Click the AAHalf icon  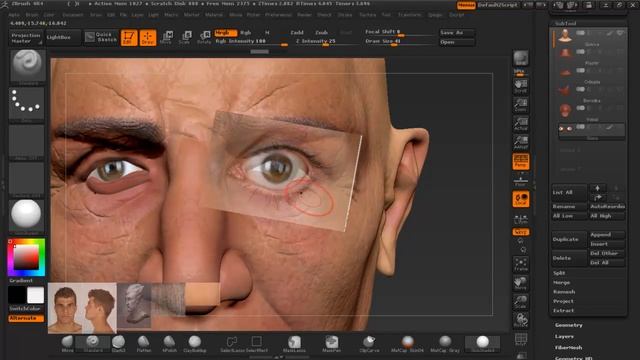520,142
